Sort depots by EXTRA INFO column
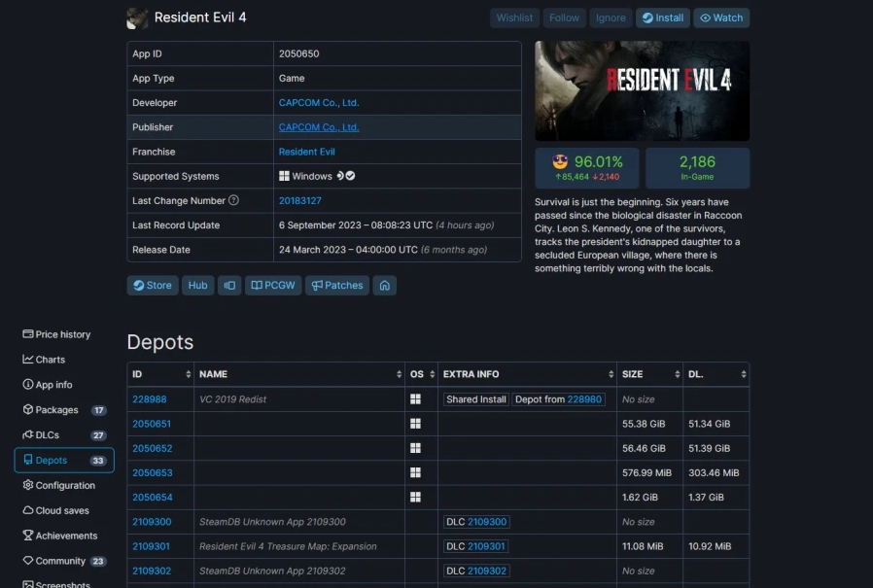The height and width of the screenshot is (588, 873). (527, 374)
